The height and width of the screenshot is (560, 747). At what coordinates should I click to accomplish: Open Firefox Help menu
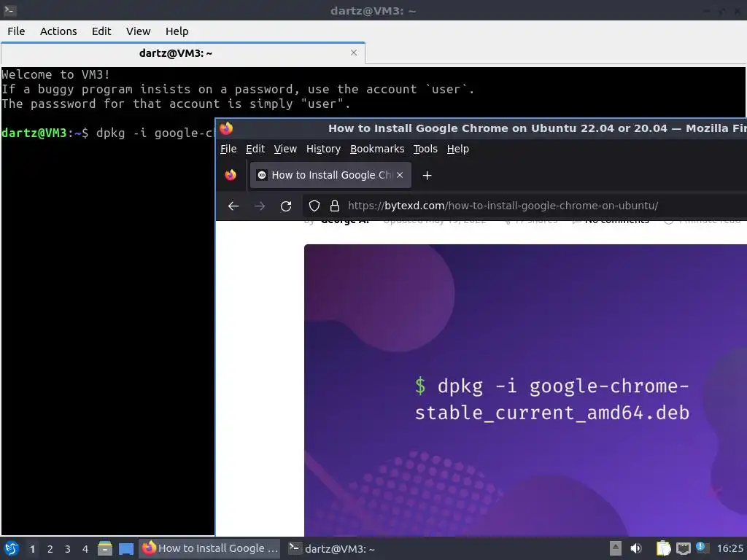(458, 149)
